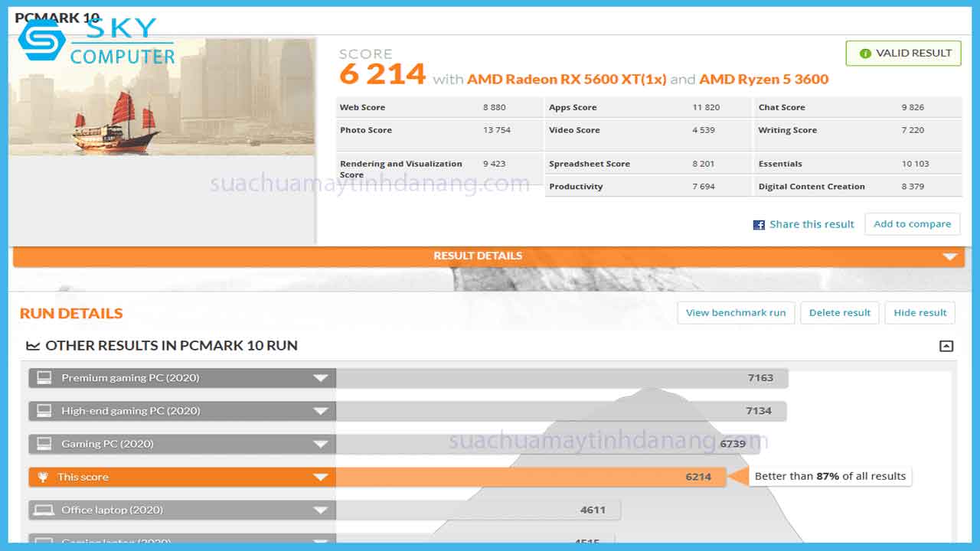The height and width of the screenshot is (551, 980).
Task: Click Share this result link
Action: (x=812, y=224)
